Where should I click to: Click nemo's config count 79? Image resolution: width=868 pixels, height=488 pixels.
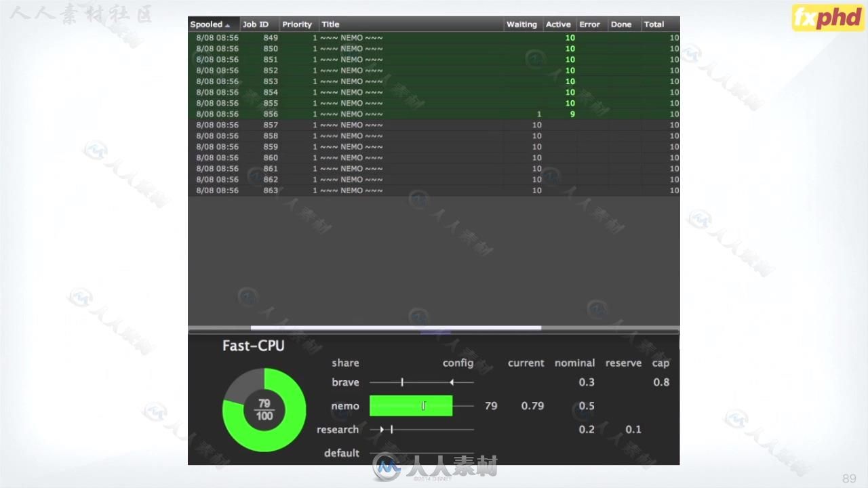[491, 406]
